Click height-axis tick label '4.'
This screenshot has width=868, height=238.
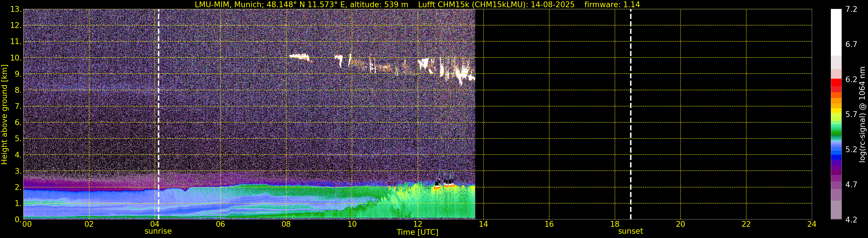coord(18,155)
